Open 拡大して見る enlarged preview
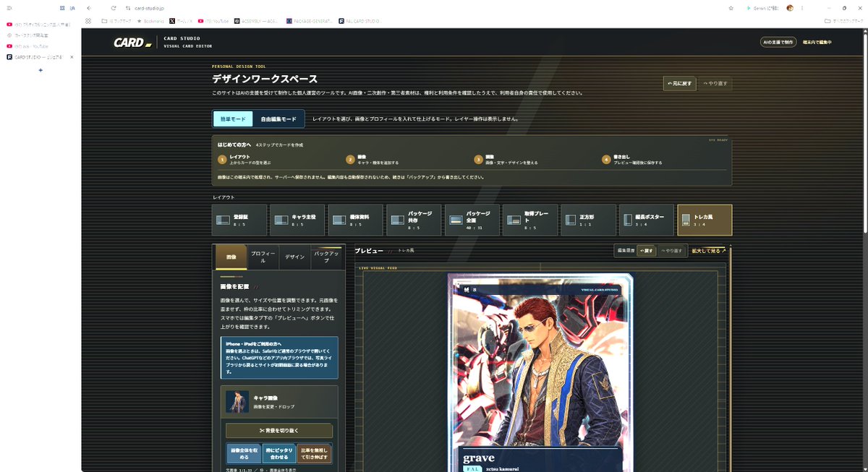Screen dimensions: 868x472 point(709,251)
